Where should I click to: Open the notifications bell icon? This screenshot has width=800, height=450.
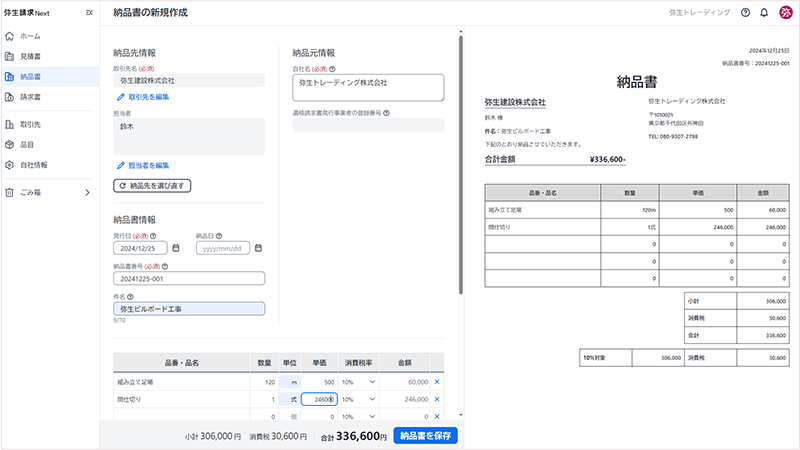pos(764,13)
